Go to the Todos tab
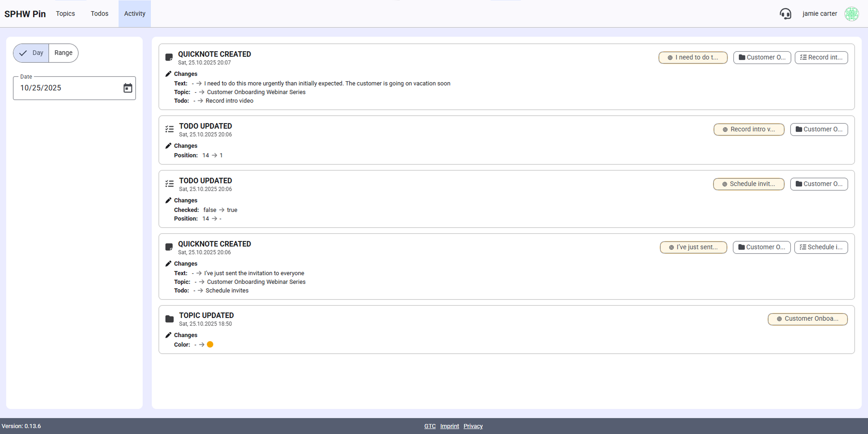Screen dimensions: 868x434 (x=99, y=14)
